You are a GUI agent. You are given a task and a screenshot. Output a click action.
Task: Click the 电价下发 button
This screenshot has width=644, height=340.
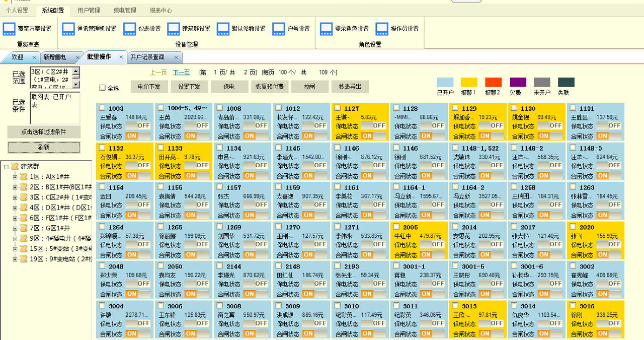click(149, 87)
